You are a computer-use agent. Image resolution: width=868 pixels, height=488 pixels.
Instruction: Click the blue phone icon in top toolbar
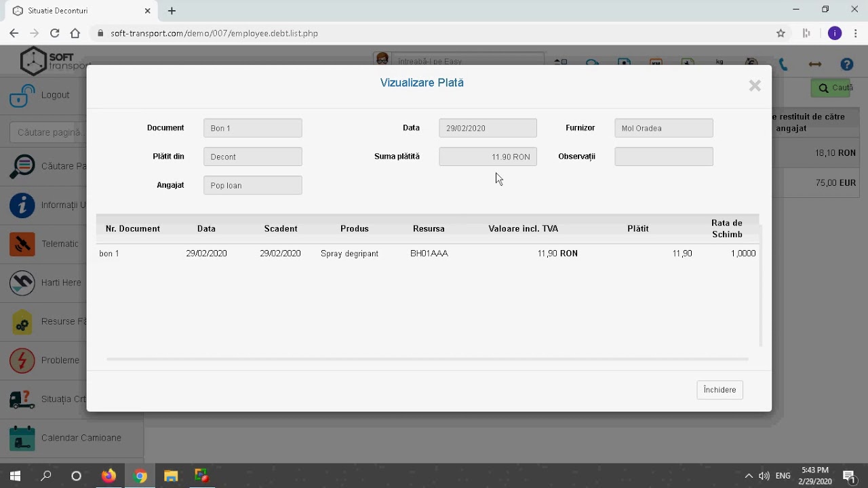(783, 64)
